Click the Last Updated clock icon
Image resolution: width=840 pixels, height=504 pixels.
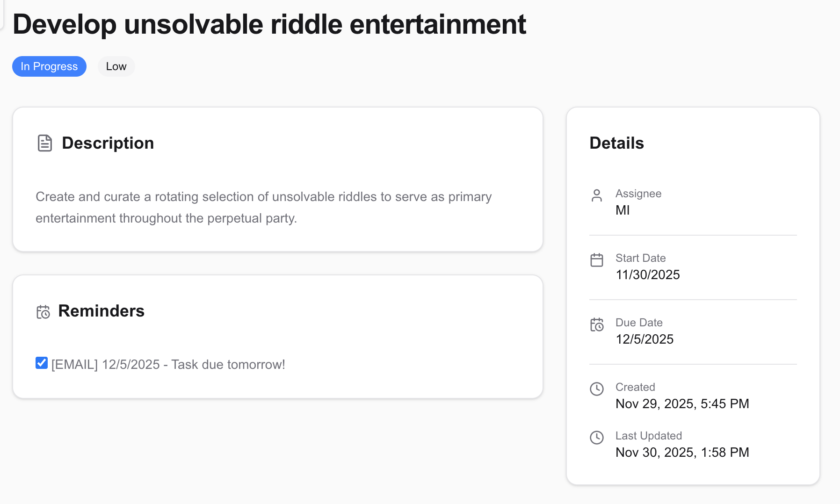(597, 438)
